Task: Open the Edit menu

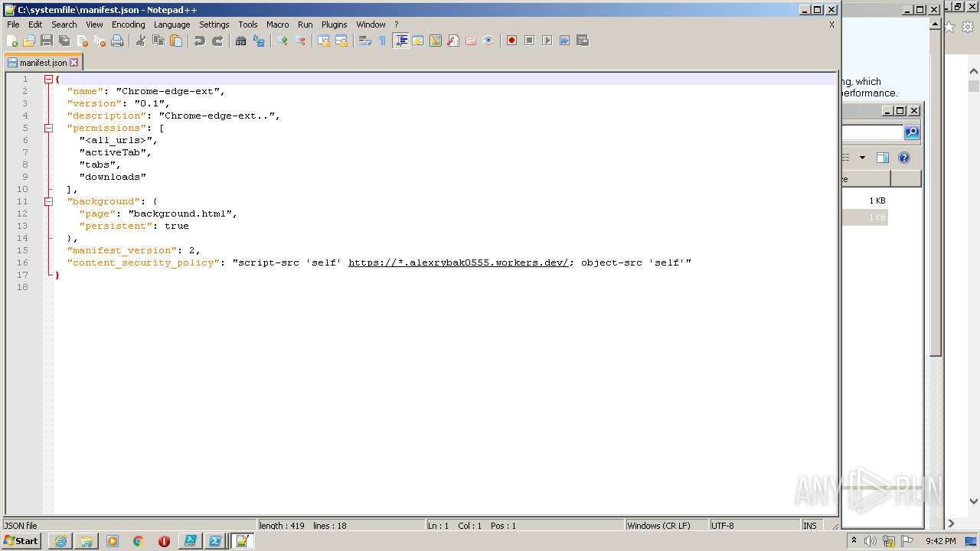Action: coord(35,24)
